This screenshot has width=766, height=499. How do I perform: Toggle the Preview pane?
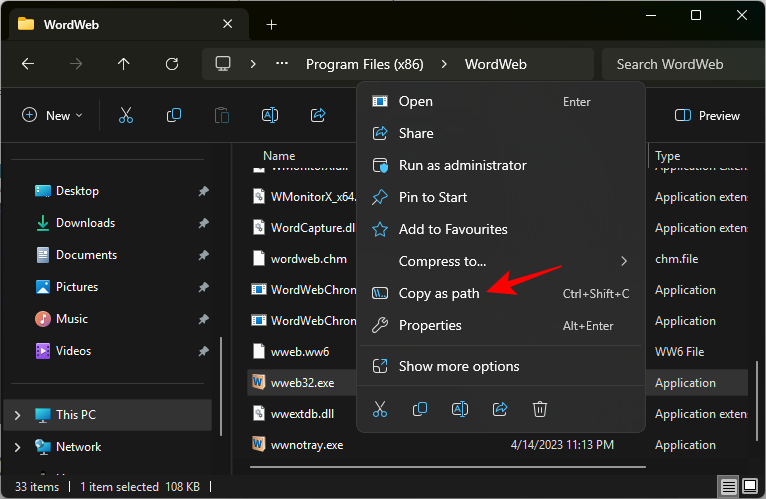click(707, 116)
